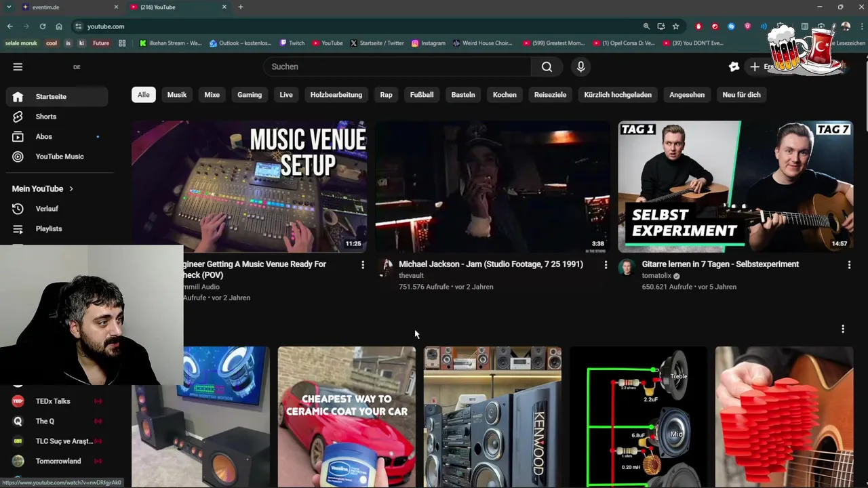This screenshot has width=868, height=488.
Task: Select the Neu für dich filter chip
Action: pyautogui.click(x=741, y=95)
